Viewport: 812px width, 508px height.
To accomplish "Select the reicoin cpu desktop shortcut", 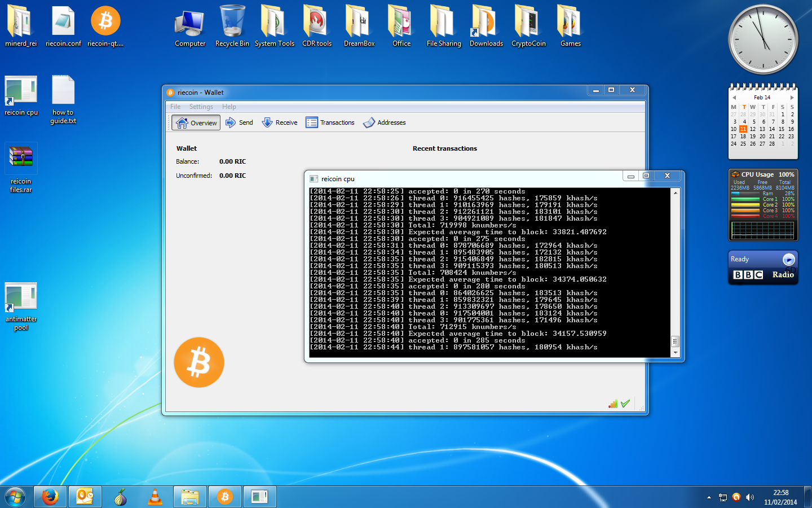I will 21,96.
